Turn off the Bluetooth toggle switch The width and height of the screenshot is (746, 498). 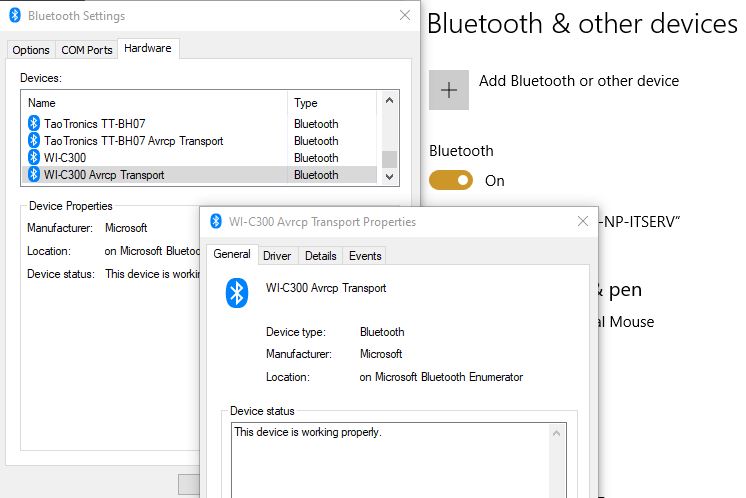click(x=451, y=180)
